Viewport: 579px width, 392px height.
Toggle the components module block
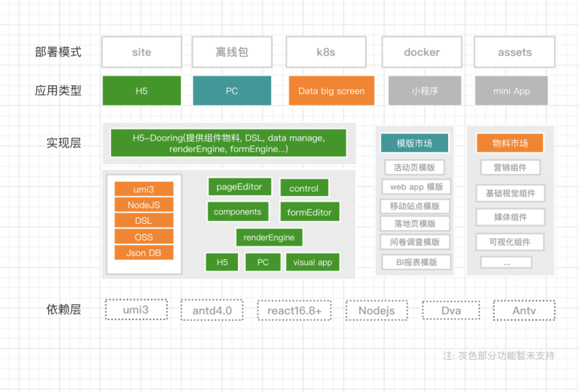point(237,212)
